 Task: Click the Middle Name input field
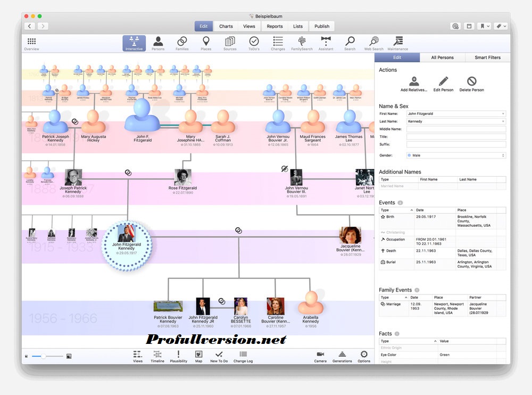pos(455,128)
